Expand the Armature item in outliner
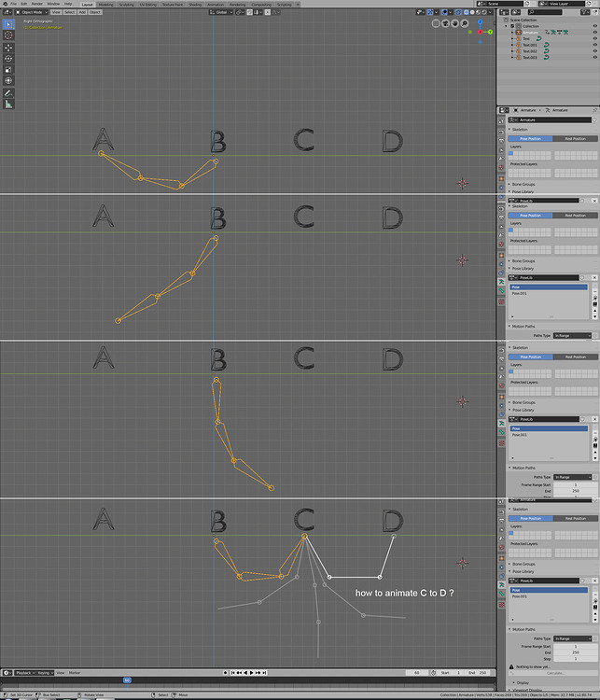The height and width of the screenshot is (700, 600). pyautogui.click(x=512, y=32)
